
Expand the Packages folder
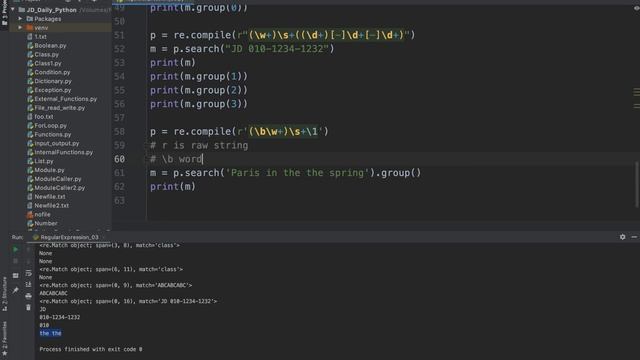point(20,19)
